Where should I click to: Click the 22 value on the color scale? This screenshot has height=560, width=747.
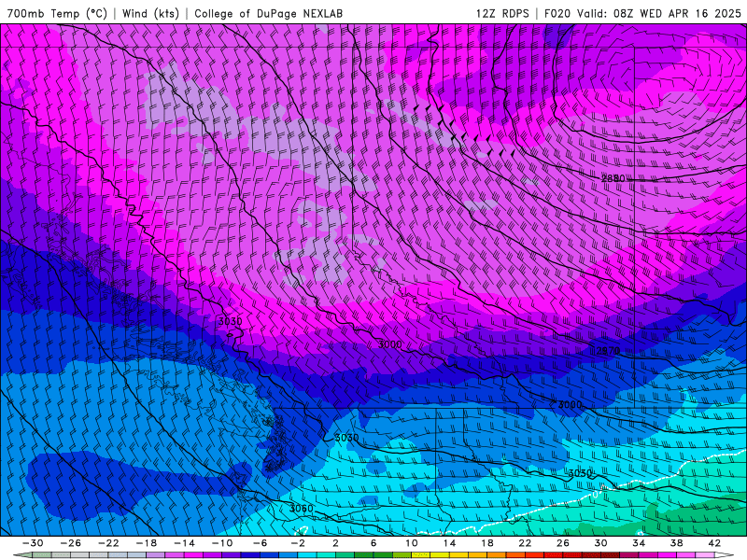point(525,543)
